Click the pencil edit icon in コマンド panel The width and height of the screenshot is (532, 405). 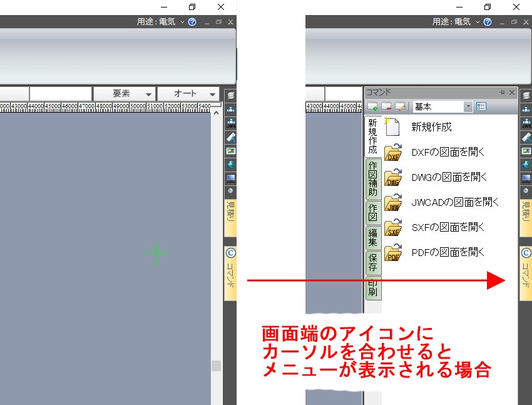(x=401, y=106)
